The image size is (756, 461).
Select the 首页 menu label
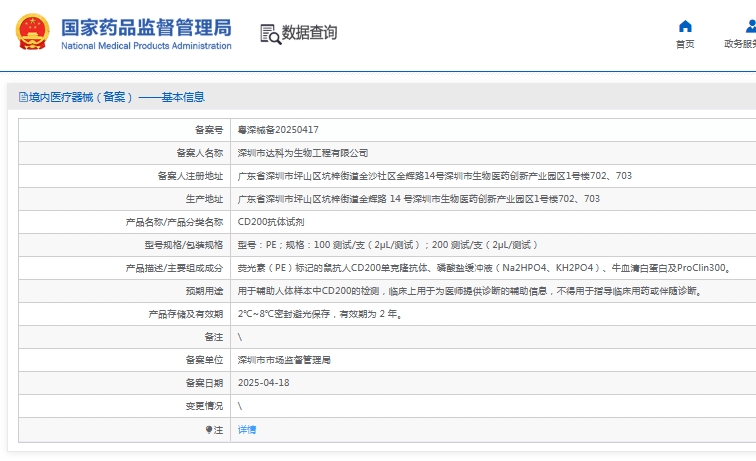pyautogui.click(x=685, y=44)
